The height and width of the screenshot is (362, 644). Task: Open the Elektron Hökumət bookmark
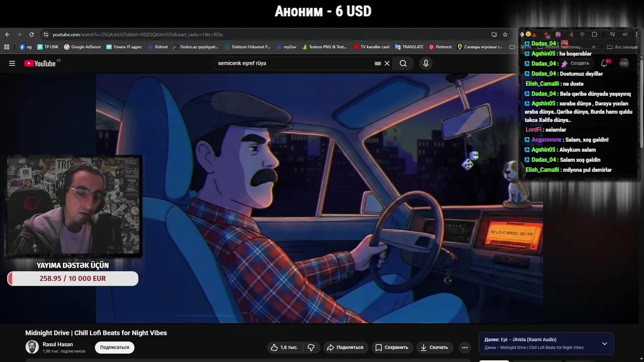[x=248, y=47]
